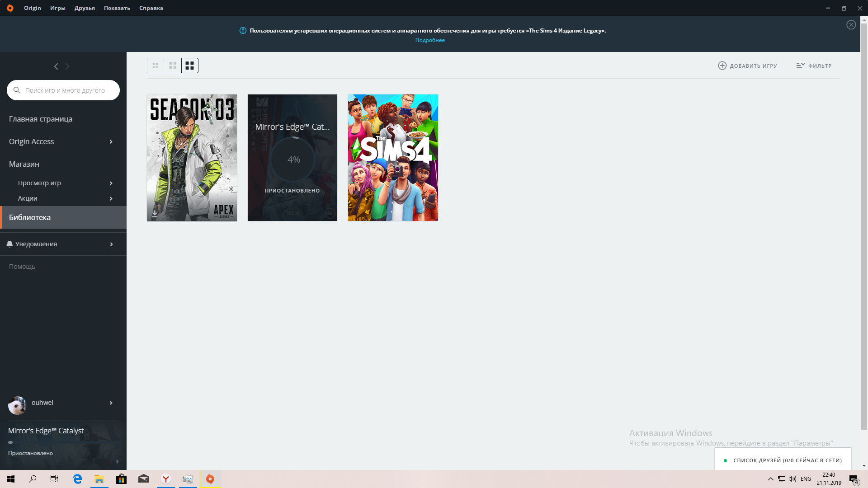Click the bell notifications icon
The image size is (868, 488).
point(9,244)
